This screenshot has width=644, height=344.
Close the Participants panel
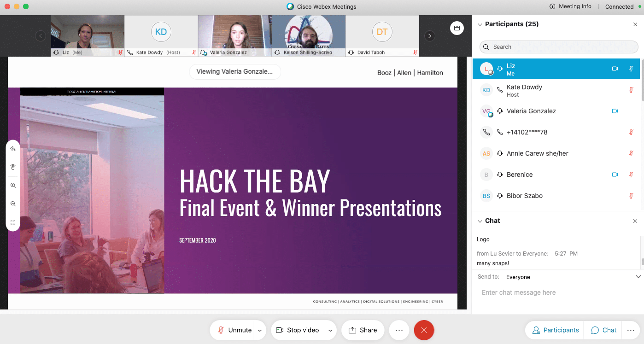pos(636,24)
